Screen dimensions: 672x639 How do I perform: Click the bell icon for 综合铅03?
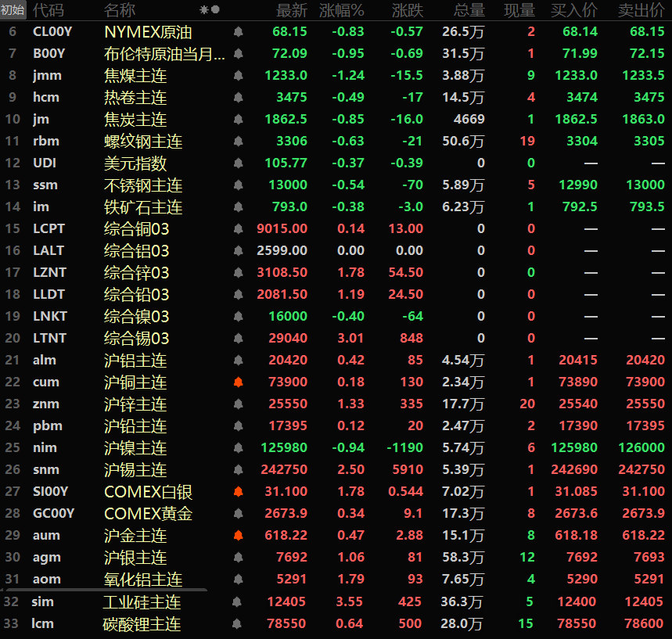[x=239, y=294]
